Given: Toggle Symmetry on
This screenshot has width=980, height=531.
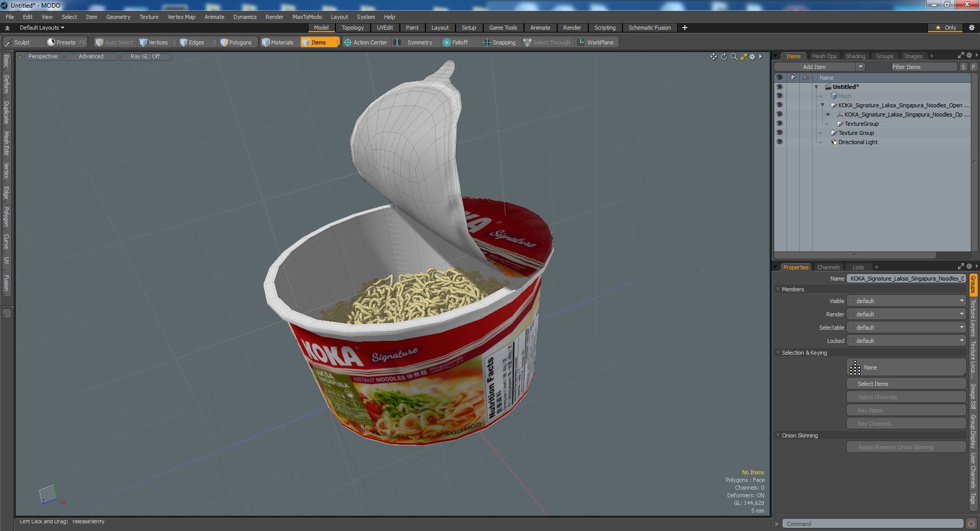Looking at the screenshot, I should [x=415, y=42].
